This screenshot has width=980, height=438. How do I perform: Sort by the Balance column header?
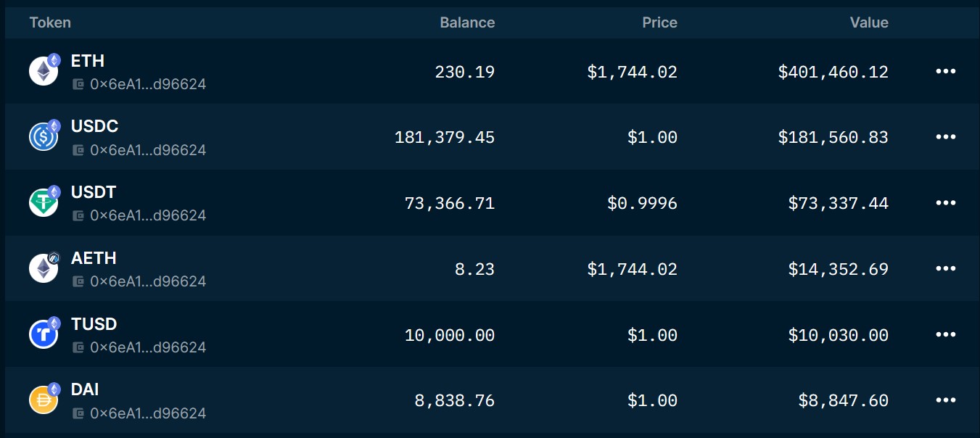(x=467, y=22)
